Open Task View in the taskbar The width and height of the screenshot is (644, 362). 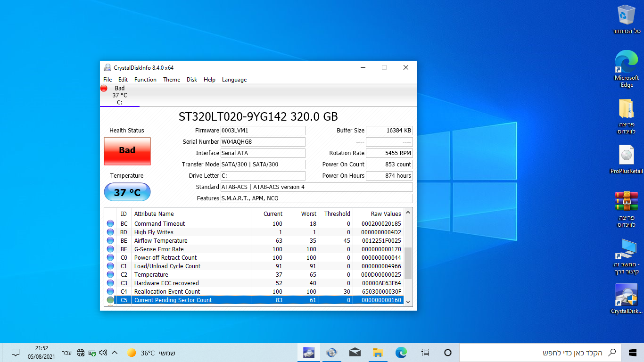[x=425, y=353]
